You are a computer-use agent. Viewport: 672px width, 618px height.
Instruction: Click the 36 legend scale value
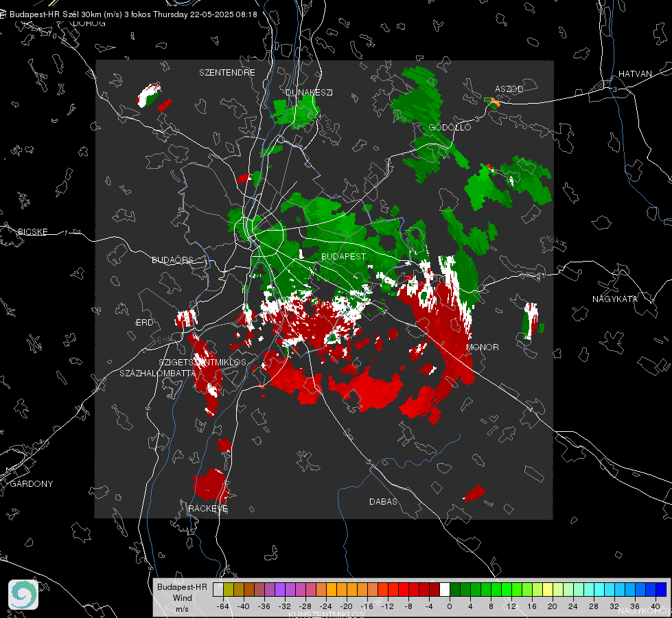click(x=635, y=606)
